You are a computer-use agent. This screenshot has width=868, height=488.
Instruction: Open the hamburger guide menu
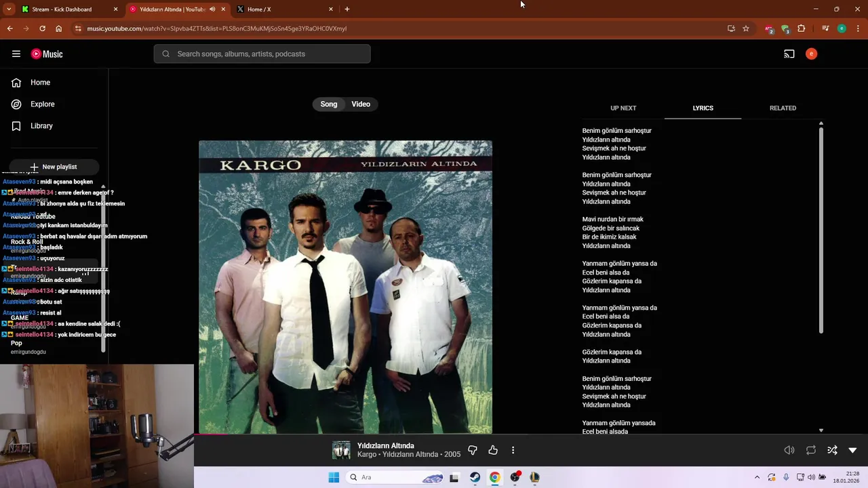(16, 54)
